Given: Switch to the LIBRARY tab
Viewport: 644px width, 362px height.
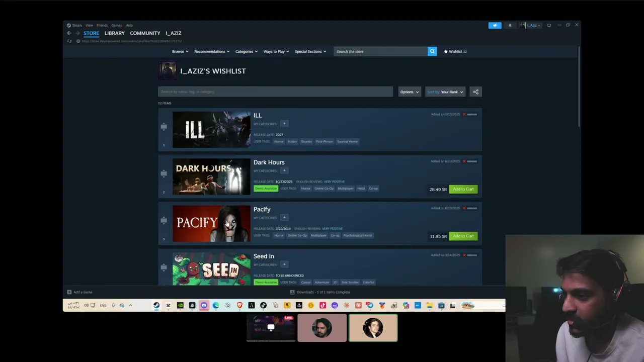Looking at the screenshot, I should pos(115,33).
